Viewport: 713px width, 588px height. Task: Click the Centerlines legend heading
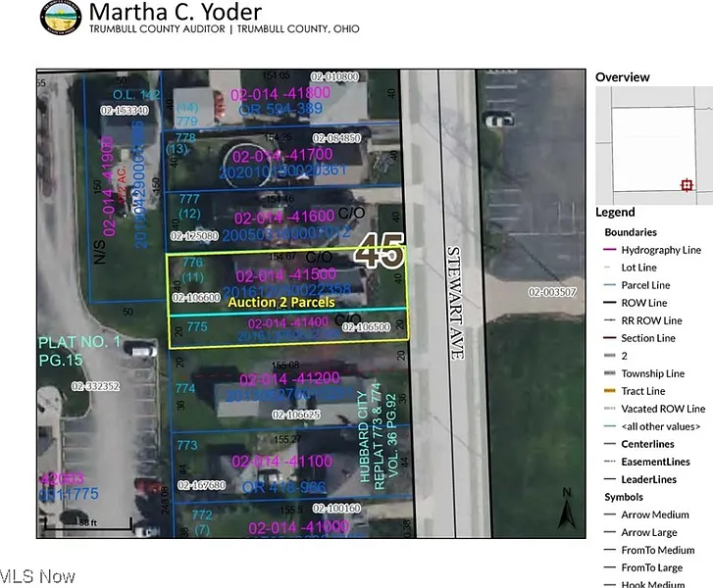point(648,444)
